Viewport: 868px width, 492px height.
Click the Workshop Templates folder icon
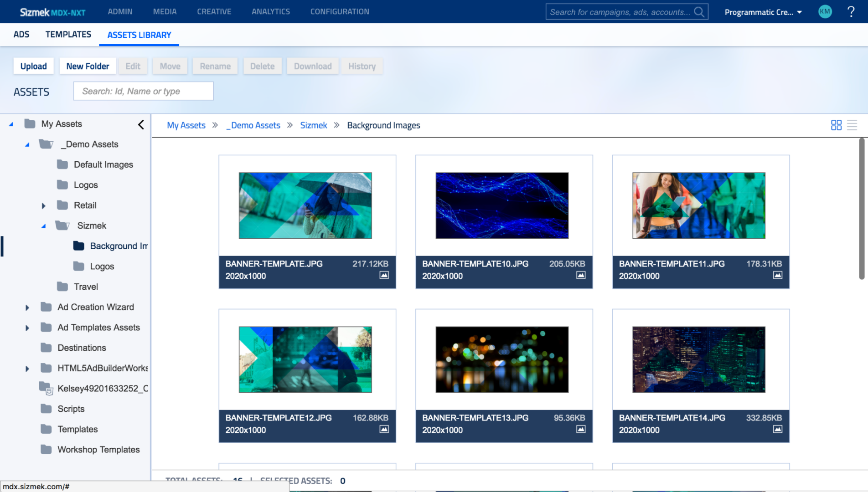tap(46, 450)
